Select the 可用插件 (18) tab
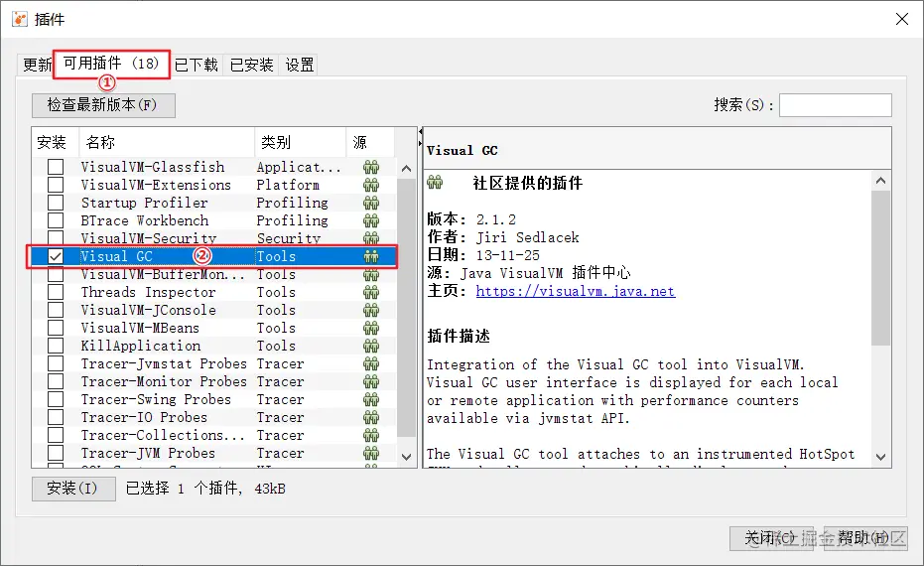 (111, 64)
